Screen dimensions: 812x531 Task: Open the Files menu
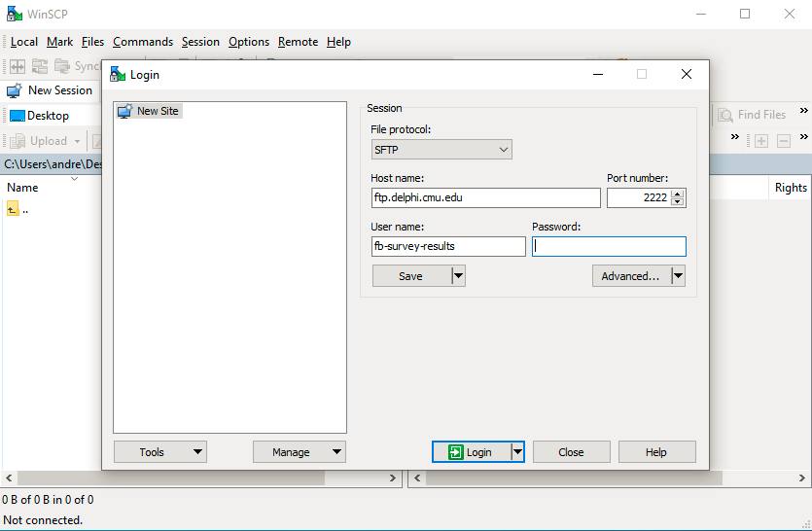click(x=92, y=42)
